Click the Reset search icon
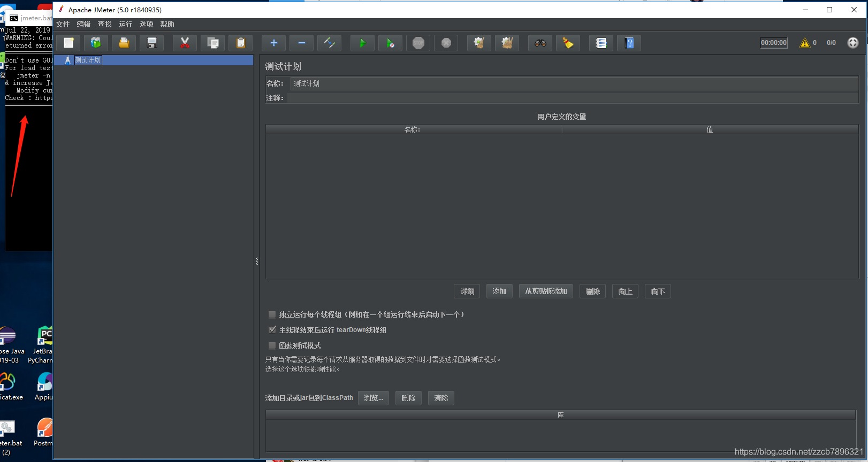This screenshot has width=868, height=462. pos(568,43)
